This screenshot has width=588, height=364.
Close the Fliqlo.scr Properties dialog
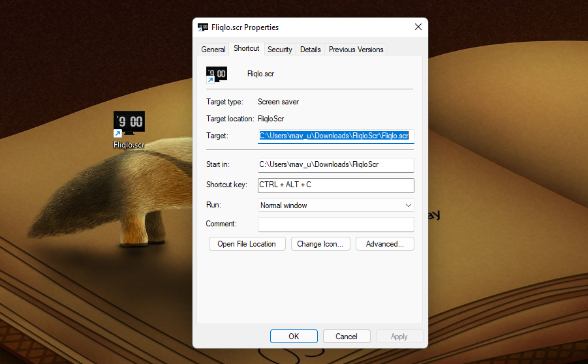coord(418,27)
